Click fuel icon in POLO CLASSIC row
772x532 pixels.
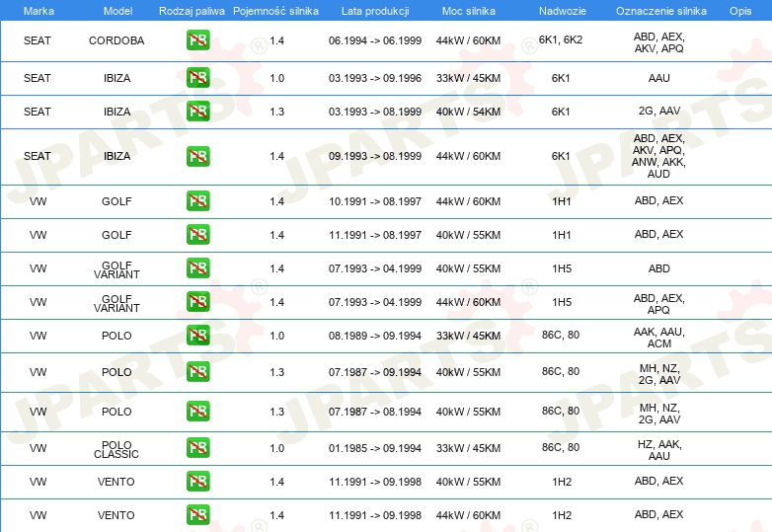197,448
